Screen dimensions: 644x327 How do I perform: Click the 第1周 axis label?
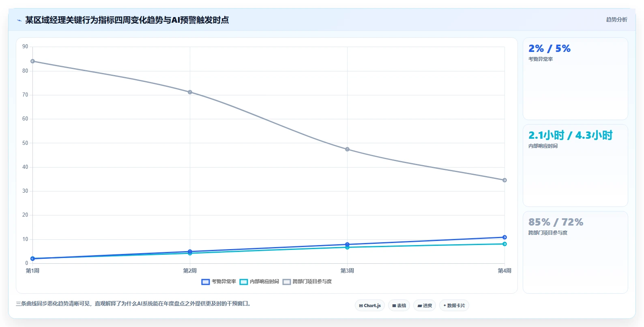pyautogui.click(x=32, y=271)
